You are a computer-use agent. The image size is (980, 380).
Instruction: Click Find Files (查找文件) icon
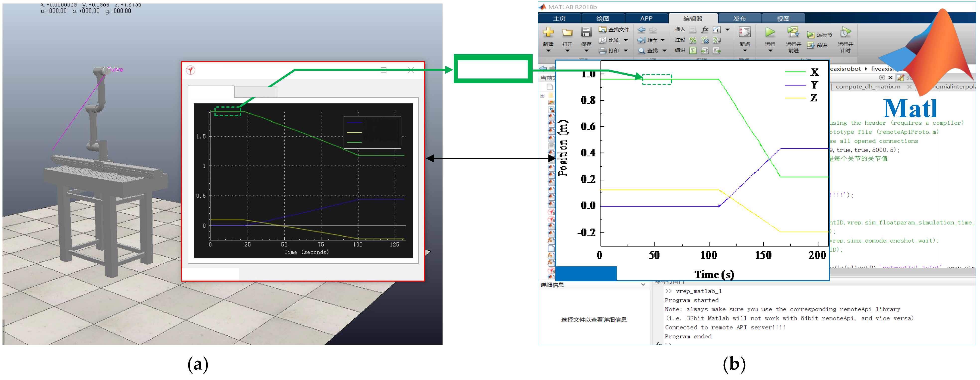[x=602, y=29]
